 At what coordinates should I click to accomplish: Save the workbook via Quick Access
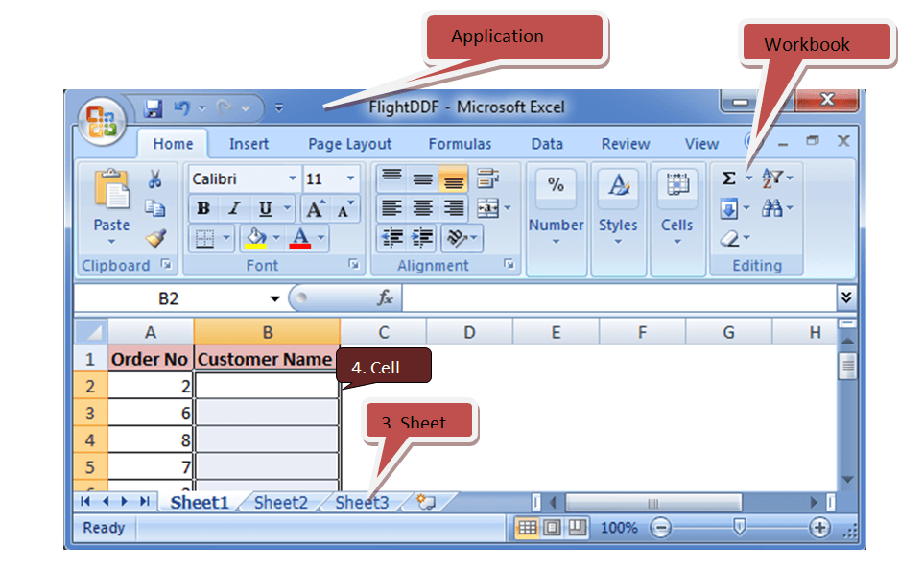point(153,107)
